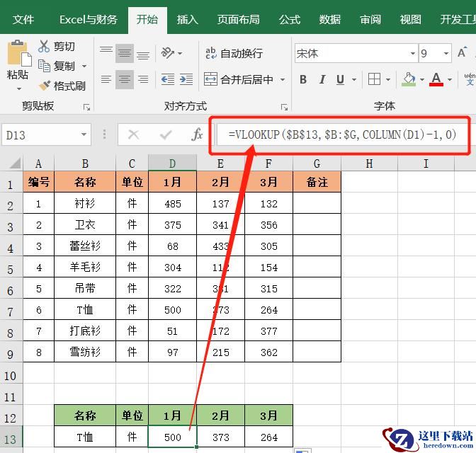Select column D header
476x453 pixels.
(172, 164)
